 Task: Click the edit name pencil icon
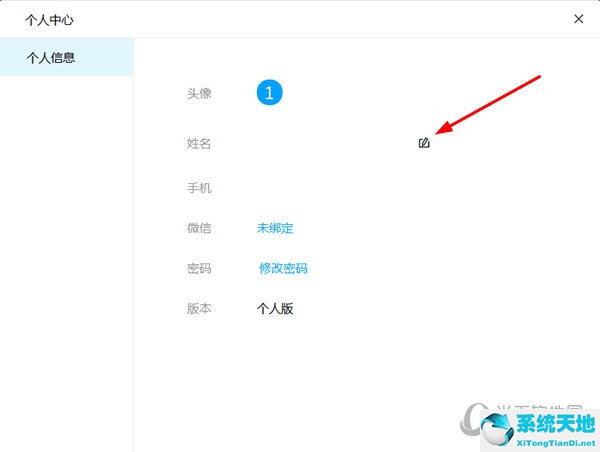click(424, 143)
